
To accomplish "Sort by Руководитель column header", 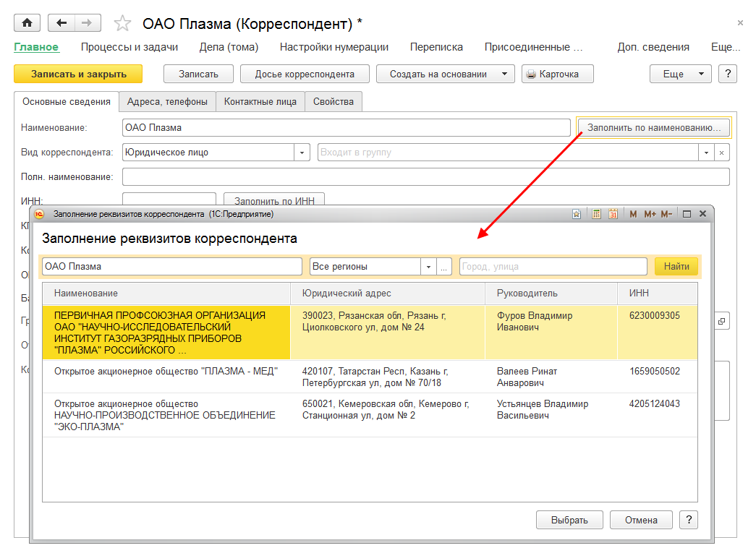I will (551, 293).
